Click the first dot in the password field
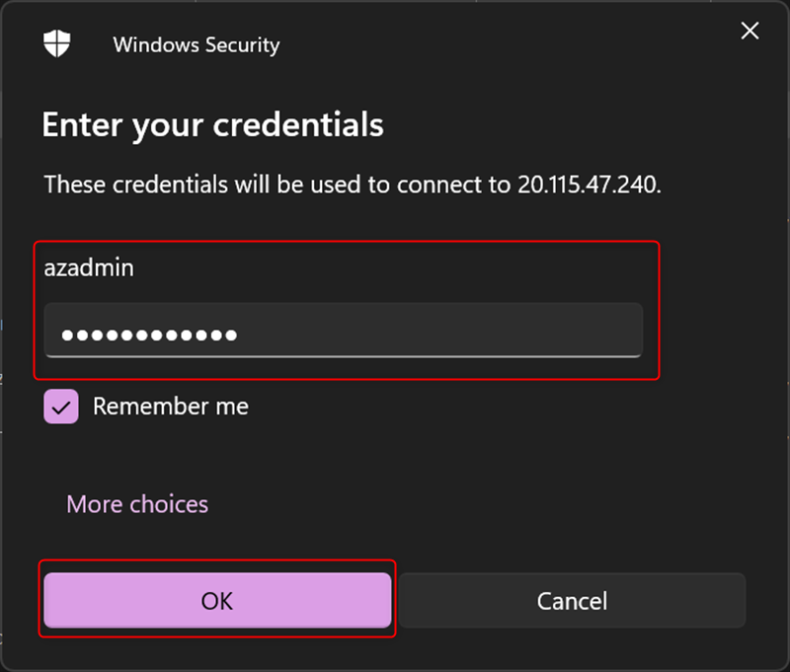Viewport: 790px width, 672px height. [67, 336]
